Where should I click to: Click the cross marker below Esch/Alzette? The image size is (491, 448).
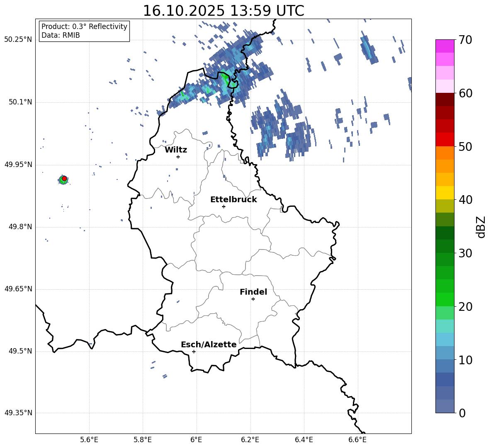(194, 351)
